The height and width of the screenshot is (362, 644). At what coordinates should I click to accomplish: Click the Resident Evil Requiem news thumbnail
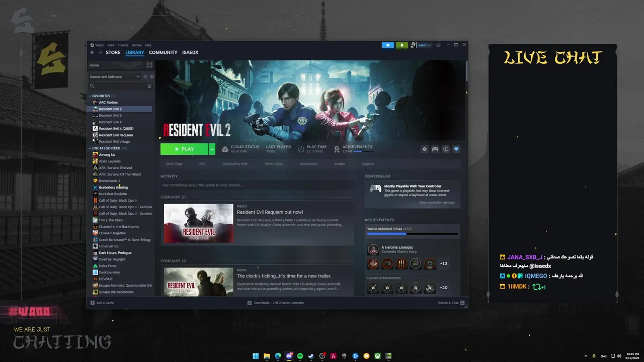pos(198,223)
